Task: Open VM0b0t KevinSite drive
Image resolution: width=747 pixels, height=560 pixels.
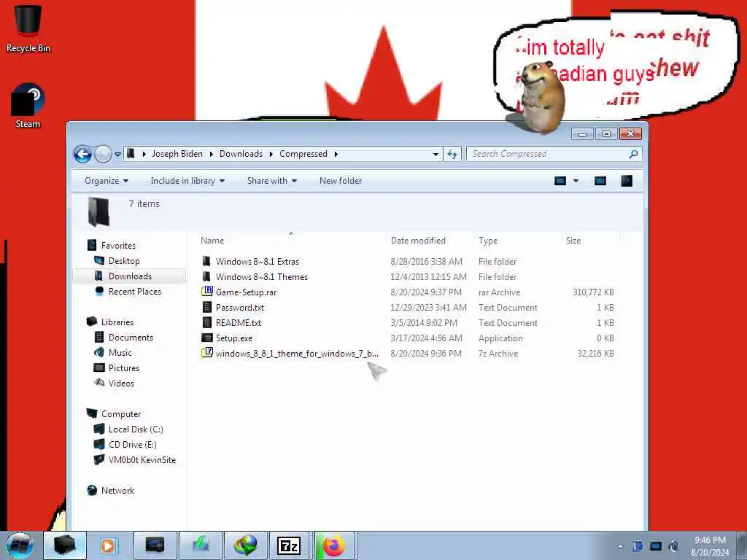Action: click(142, 460)
